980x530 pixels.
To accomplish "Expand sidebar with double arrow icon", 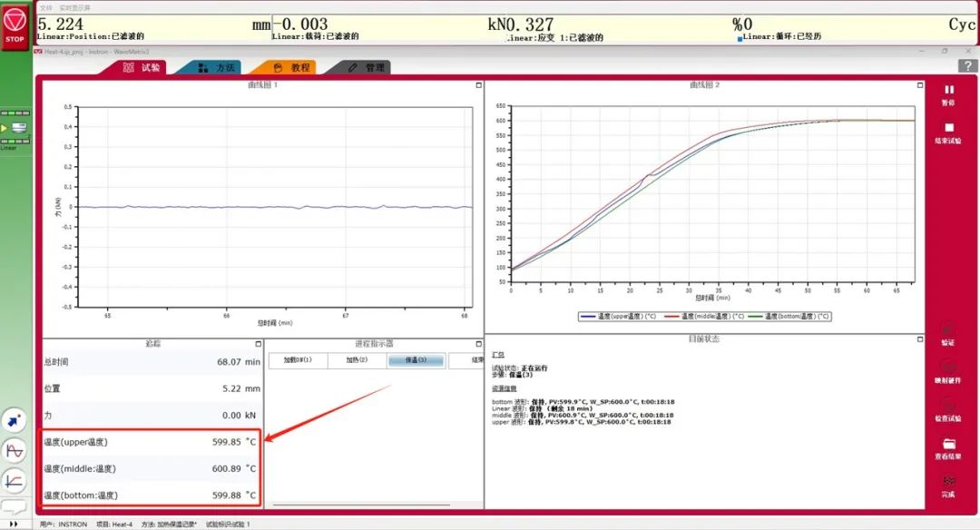I will pyautogui.click(x=14, y=524).
